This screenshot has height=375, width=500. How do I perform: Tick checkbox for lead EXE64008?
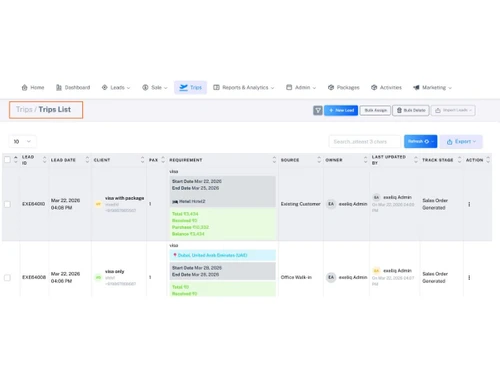[x=7, y=277]
